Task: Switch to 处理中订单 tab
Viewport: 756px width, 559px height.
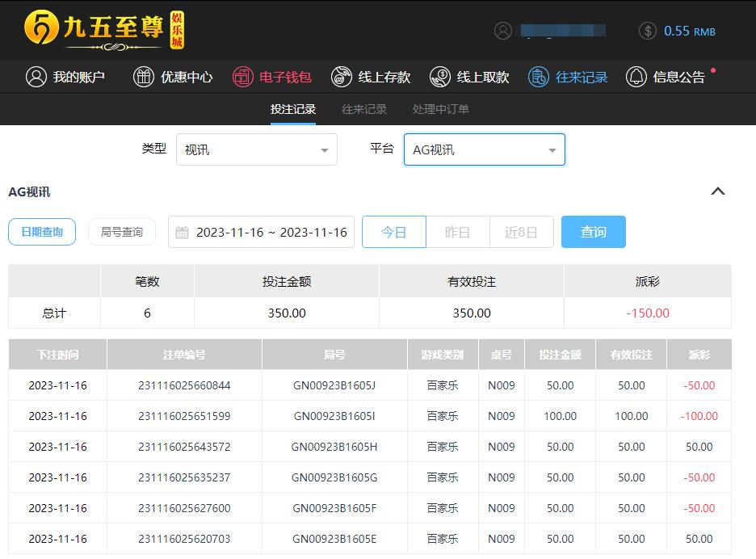Action: 440,109
